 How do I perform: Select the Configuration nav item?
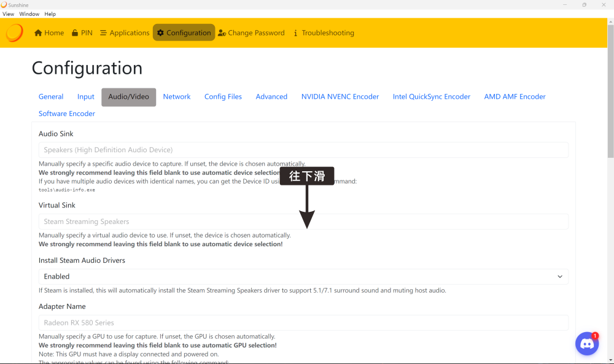point(184,33)
